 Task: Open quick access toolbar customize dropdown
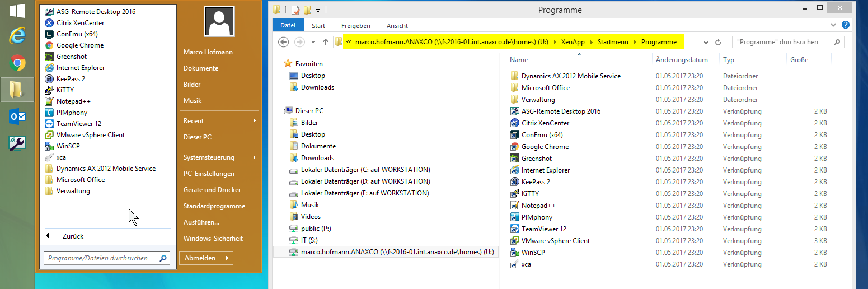click(318, 10)
